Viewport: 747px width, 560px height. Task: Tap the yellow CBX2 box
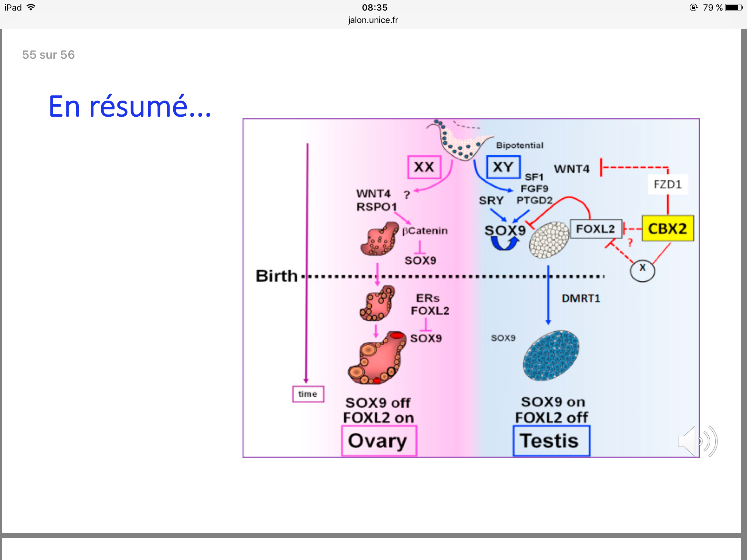point(667,229)
